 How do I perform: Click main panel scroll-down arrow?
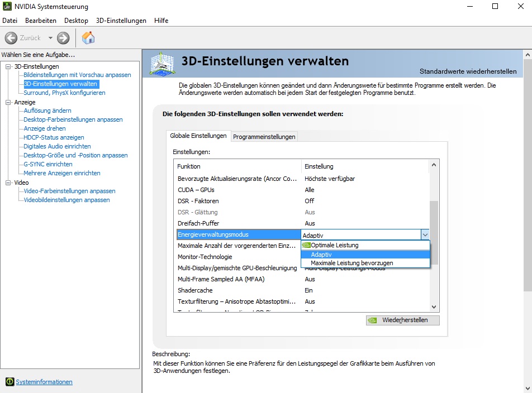528,389
